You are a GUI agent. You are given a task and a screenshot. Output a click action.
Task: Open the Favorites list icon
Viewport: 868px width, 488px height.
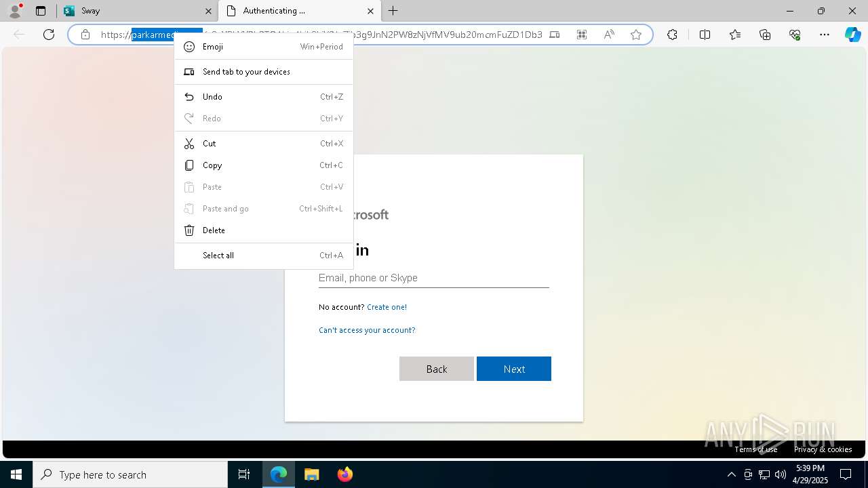click(735, 35)
